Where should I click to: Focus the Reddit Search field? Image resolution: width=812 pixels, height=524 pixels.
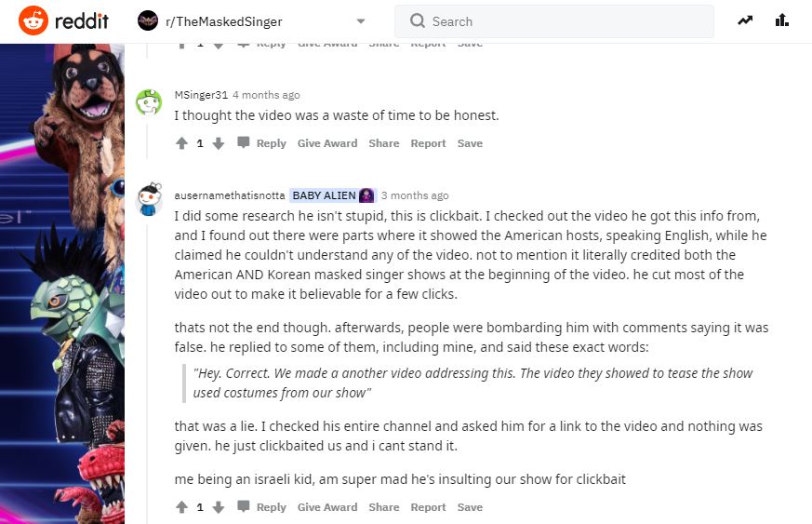pyautogui.click(x=554, y=21)
